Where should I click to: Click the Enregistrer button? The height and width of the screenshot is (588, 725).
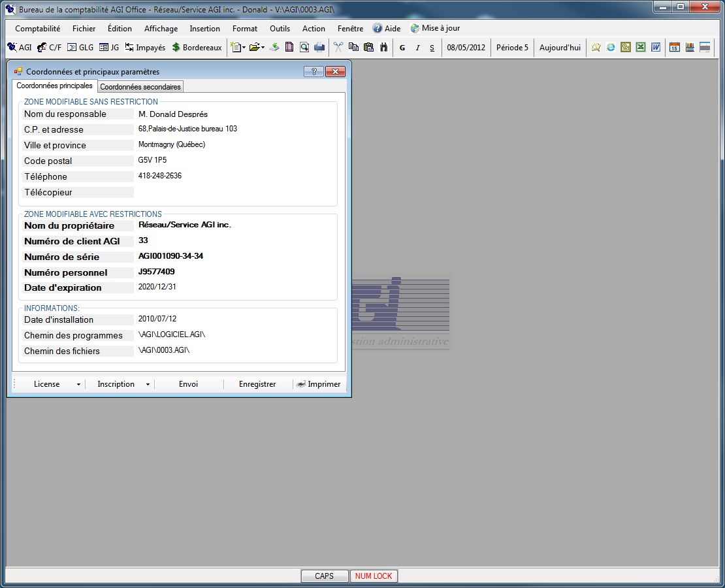pos(257,384)
